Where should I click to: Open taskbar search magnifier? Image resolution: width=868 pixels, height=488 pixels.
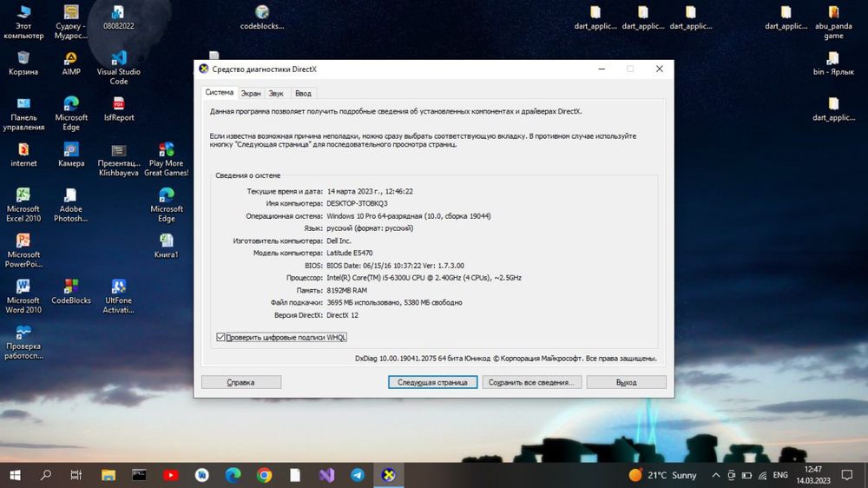46,475
